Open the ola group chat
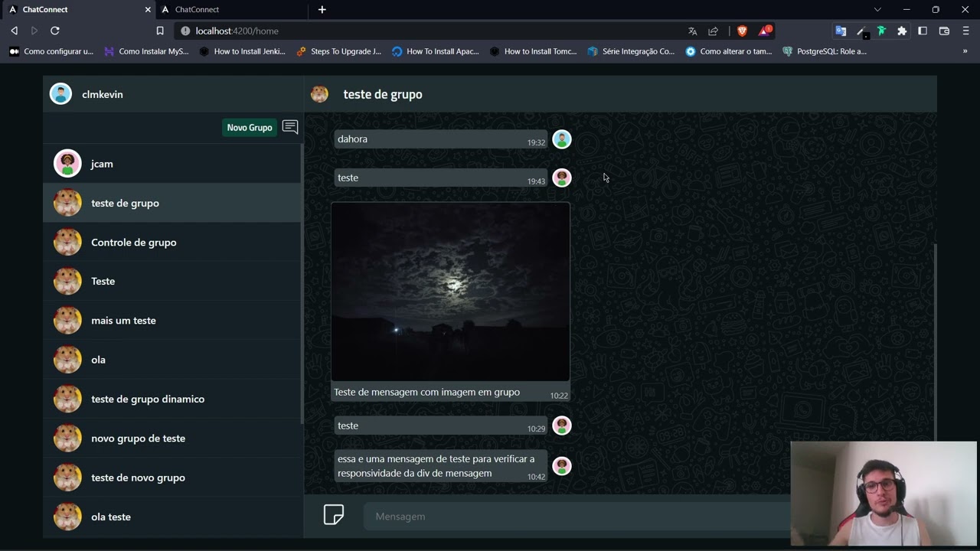 (x=173, y=360)
